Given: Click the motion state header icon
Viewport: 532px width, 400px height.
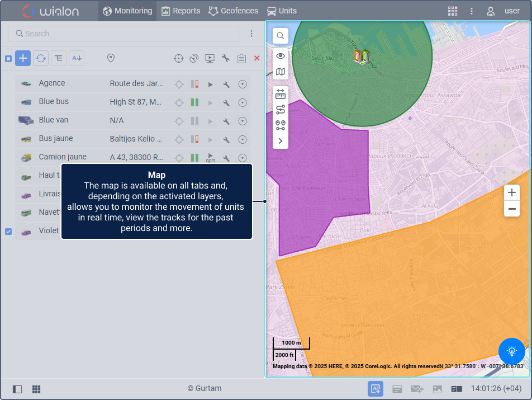Looking at the screenshot, I should pos(194,58).
